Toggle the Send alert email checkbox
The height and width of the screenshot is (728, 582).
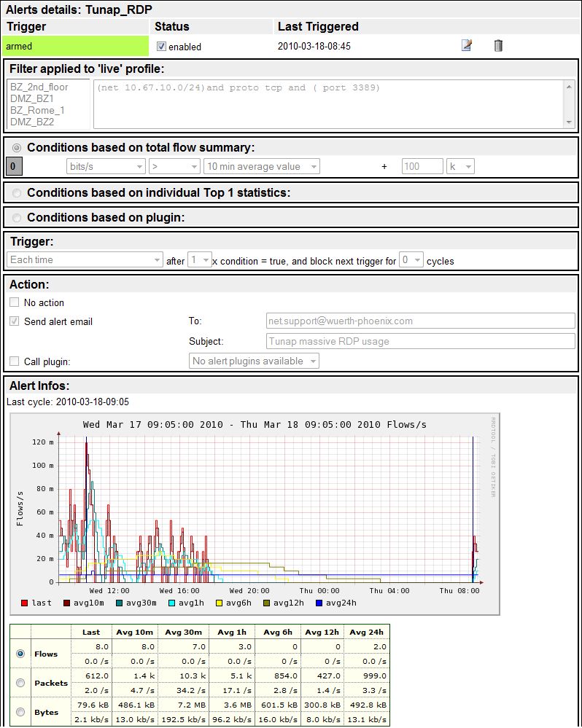pyautogui.click(x=15, y=321)
